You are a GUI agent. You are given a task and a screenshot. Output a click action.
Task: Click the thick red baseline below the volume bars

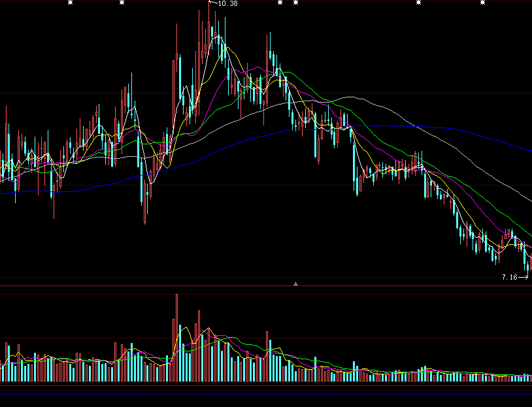point(261,386)
